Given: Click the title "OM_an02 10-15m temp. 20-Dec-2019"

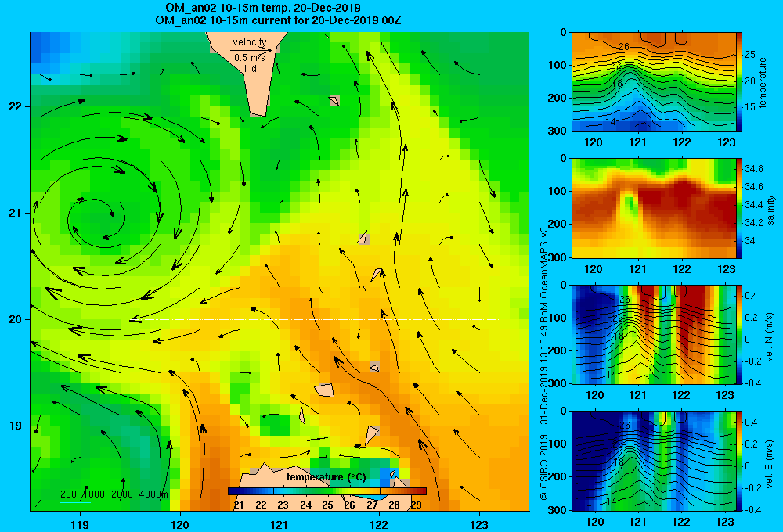Looking at the screenshot, I should 263,8.
